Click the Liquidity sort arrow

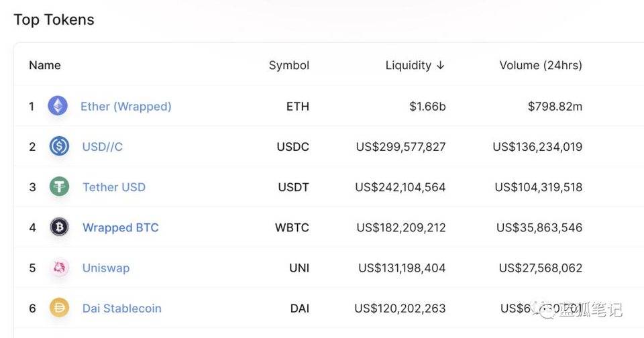pos(441,65)
